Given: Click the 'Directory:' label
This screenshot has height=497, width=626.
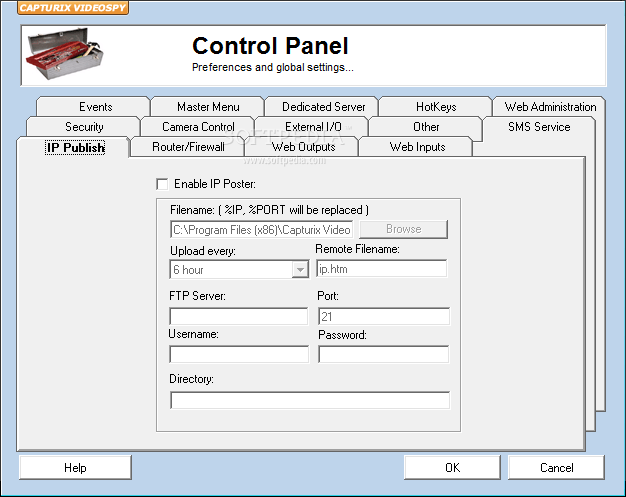Looking at the screenshot, I should [191, 379].
